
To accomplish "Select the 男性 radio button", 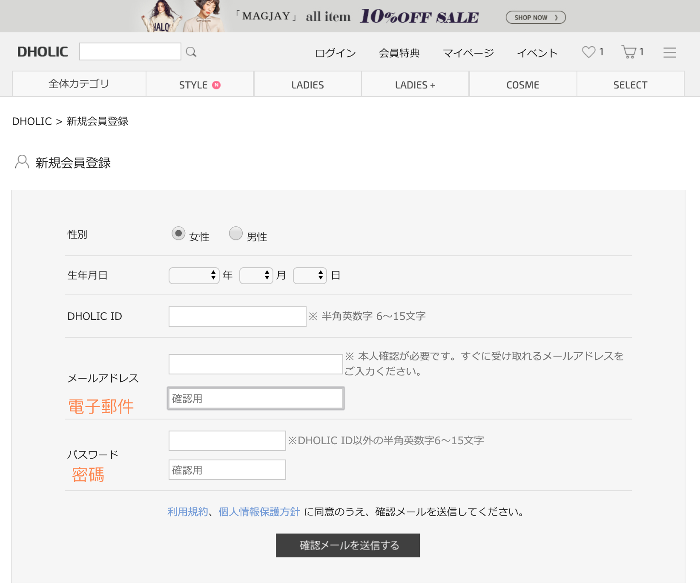I will (235, 233).
